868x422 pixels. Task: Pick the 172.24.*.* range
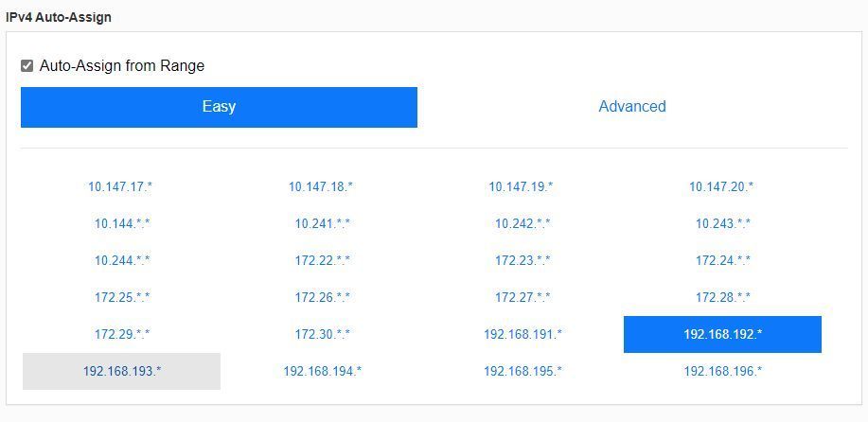[723, 260]
